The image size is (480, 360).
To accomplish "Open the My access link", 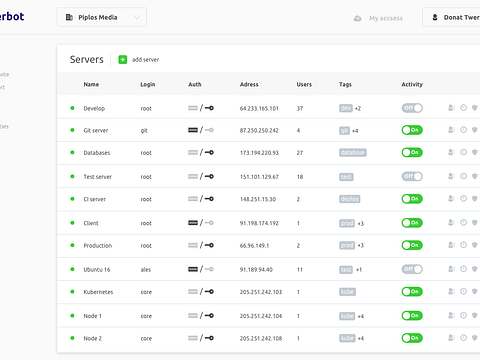I will coord(386,18).
